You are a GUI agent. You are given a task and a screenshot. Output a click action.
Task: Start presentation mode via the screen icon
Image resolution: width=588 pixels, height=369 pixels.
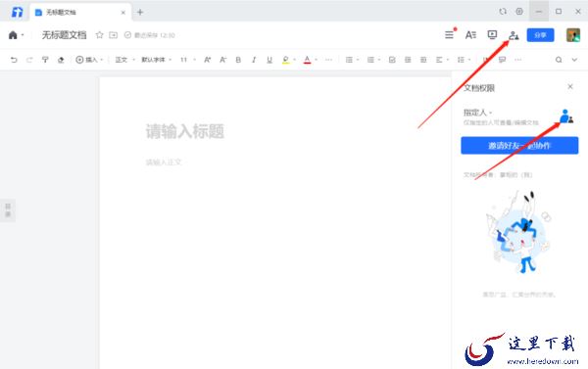point(492,35)
